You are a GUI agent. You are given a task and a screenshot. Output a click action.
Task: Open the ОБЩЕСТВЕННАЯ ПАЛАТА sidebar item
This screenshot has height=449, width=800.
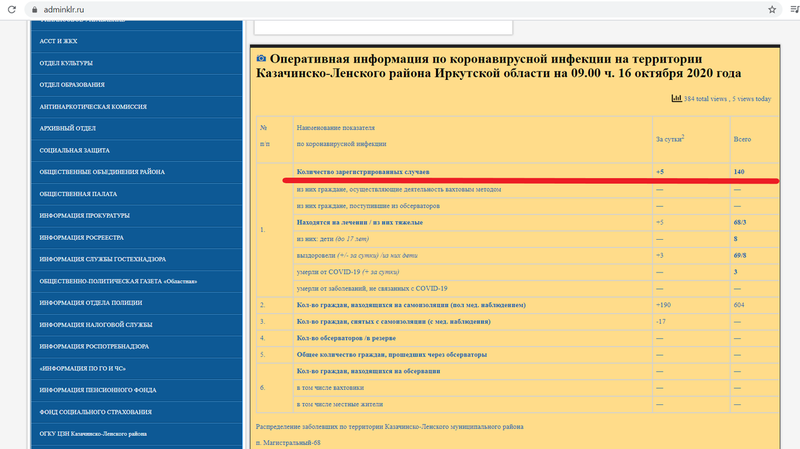coord(137,194)
